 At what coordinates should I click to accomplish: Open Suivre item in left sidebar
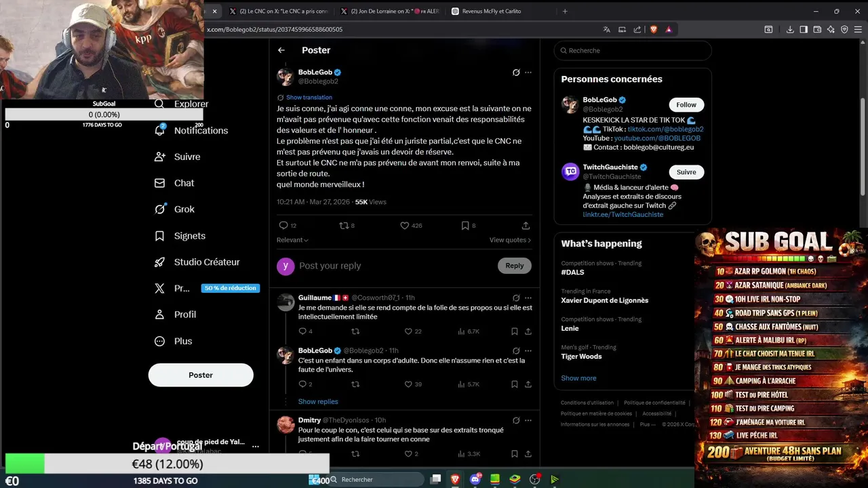click(177, 157)
